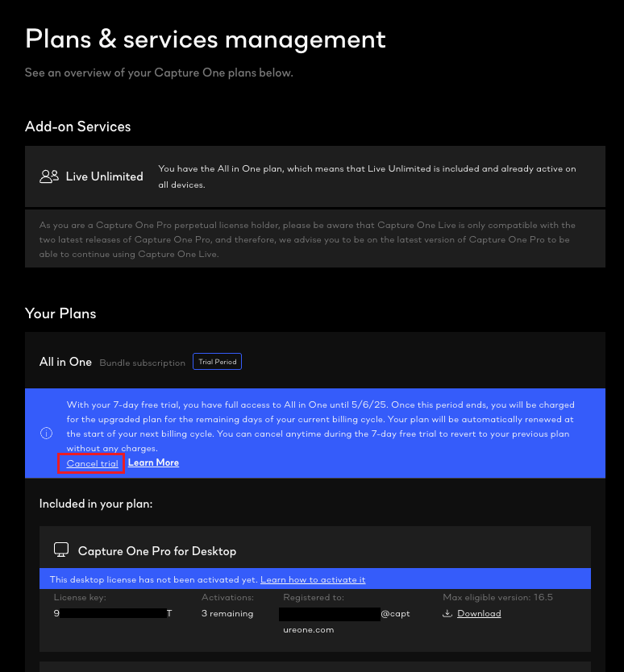Click the desktop monitor icon

click(x=60, y=550)
